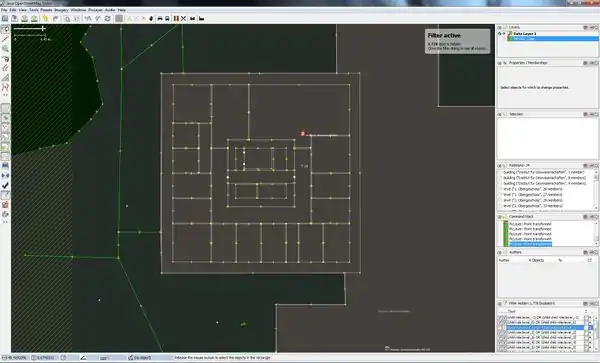Viewport: 600px width, 363px height.
Task: Toggle the Validator checkmark panel icon
Action: click(x=5, y=186)
